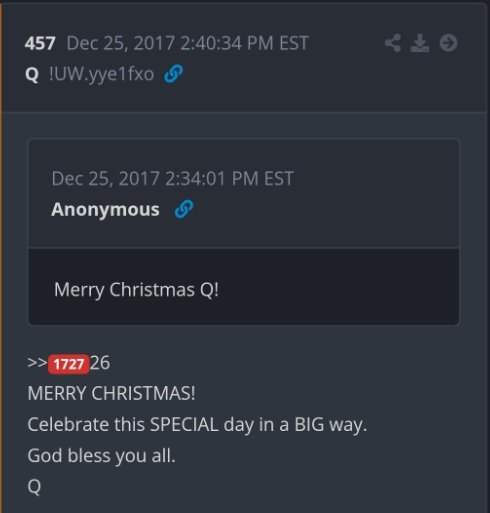This screenshot has width=490, height=513.
Task: Click the 26 digits after the red badge
Action: 100,363
